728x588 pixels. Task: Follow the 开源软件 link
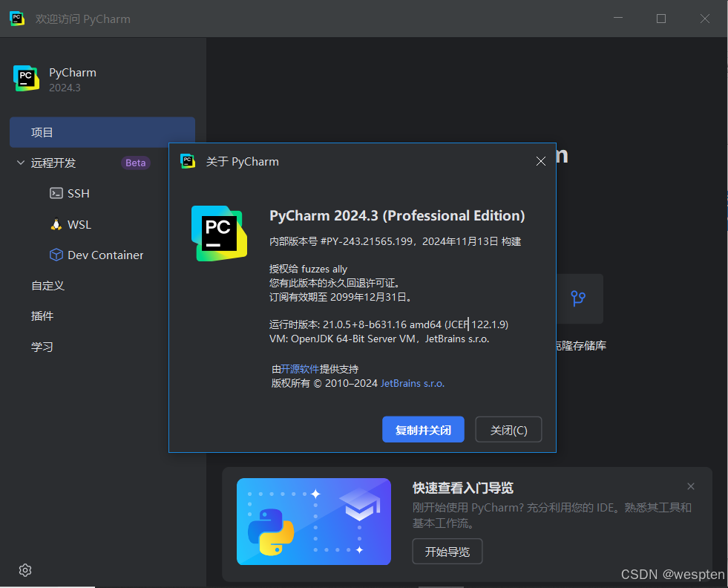(x=300, y=368)
